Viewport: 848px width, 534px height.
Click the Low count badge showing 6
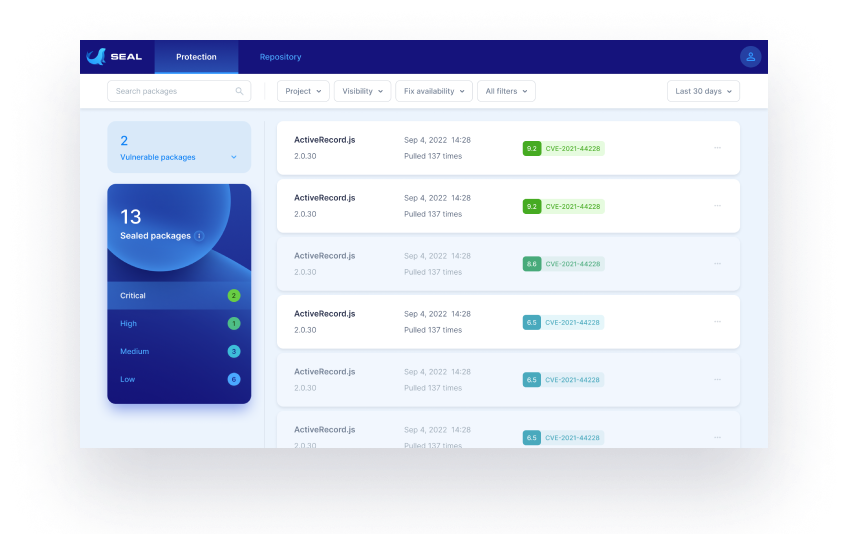(233, 380)
